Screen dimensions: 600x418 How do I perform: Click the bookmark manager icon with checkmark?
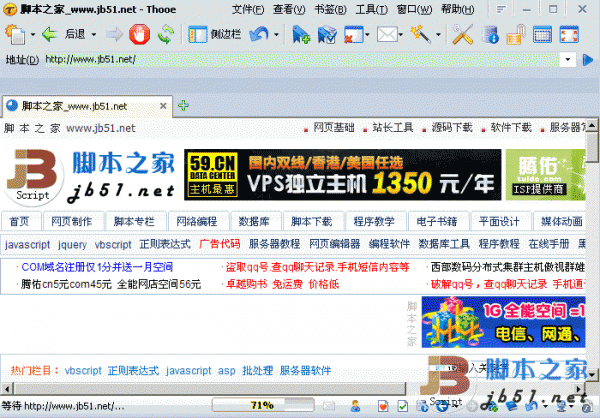pos(327,34)
